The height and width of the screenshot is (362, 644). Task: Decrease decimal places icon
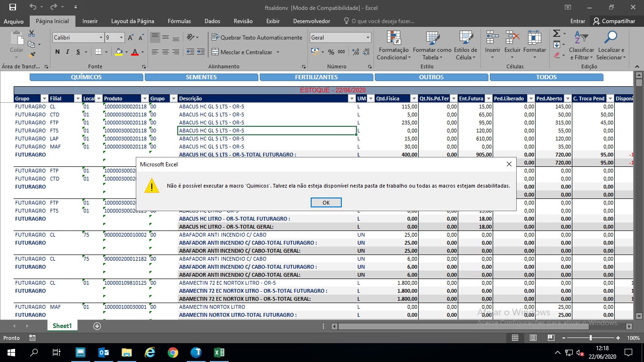click(x=366, y=52)
